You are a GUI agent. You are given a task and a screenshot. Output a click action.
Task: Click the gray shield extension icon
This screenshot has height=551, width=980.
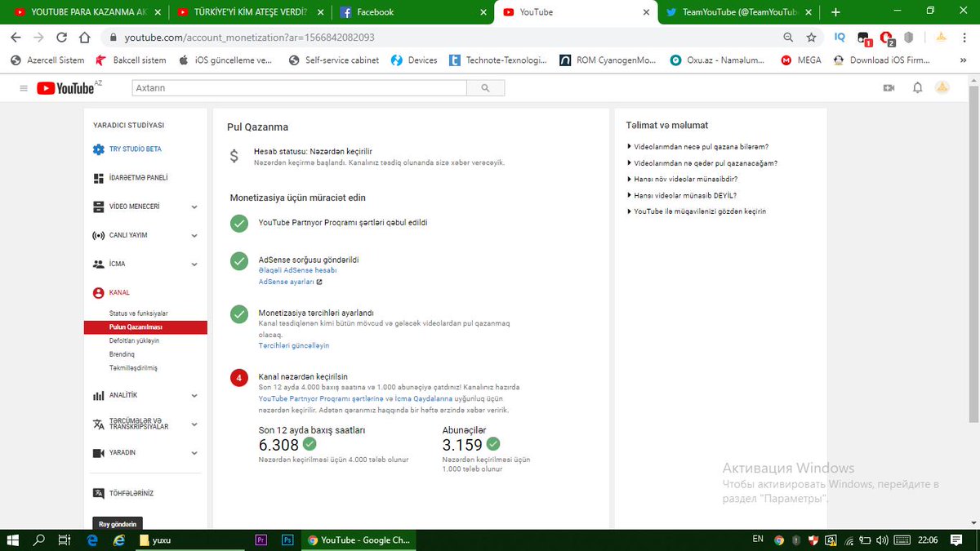909,38
